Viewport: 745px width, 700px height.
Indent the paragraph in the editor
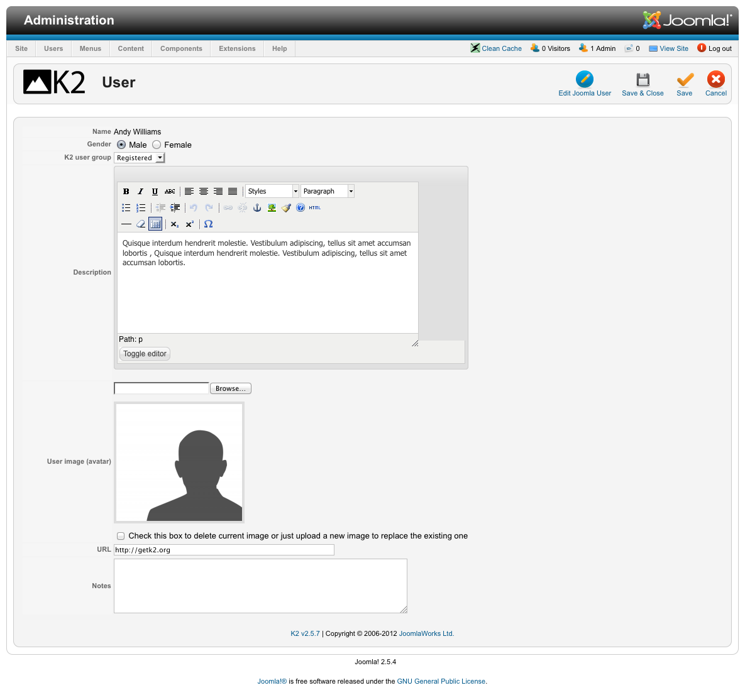pos(175,207)
